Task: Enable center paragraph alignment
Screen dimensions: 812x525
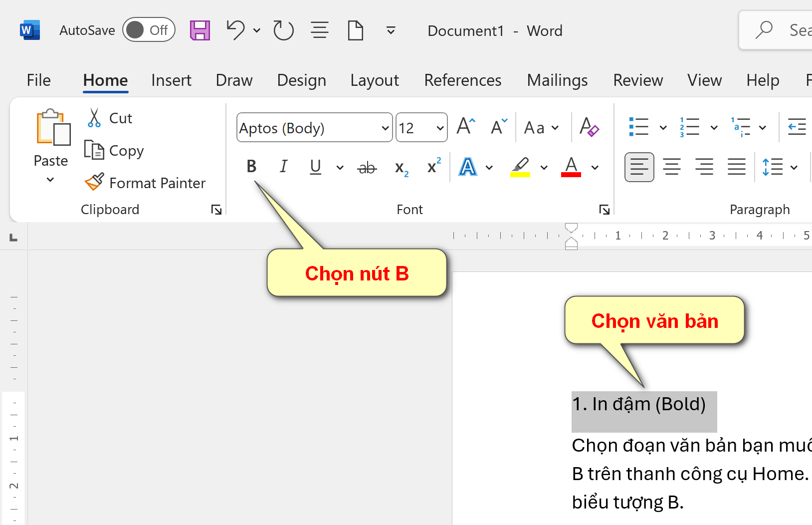Action: (672, 167)
